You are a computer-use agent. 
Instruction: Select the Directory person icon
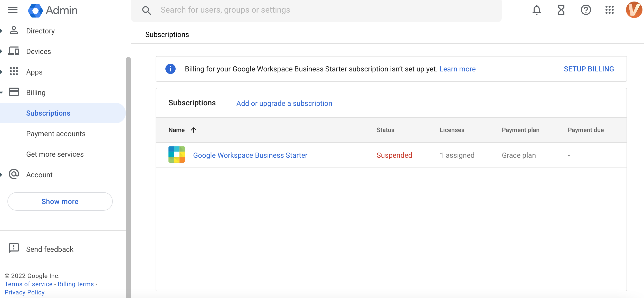(x=14, y=30)
